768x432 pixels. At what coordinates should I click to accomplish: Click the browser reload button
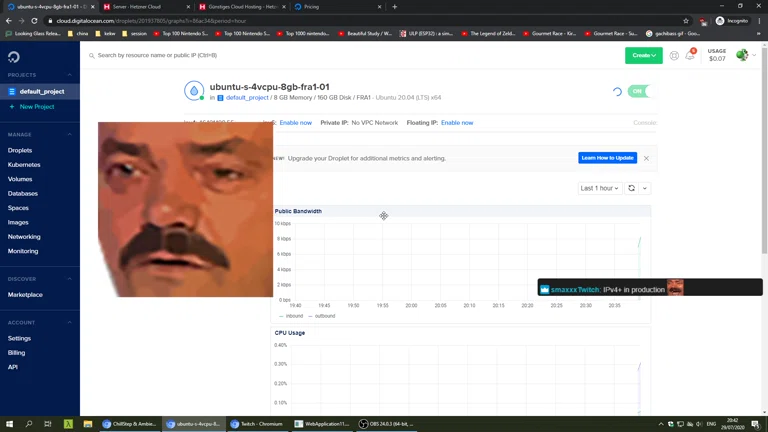pos(34,21)
